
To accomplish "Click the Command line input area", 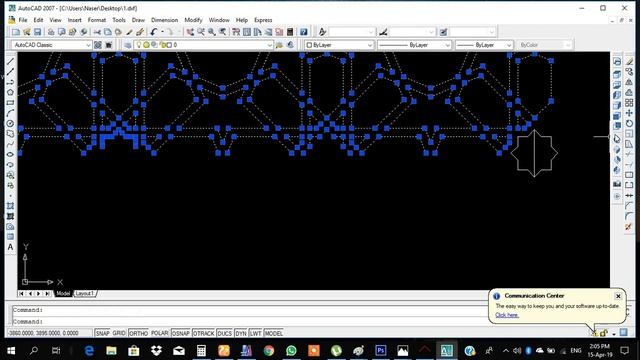I will click(x=250, y=321).
